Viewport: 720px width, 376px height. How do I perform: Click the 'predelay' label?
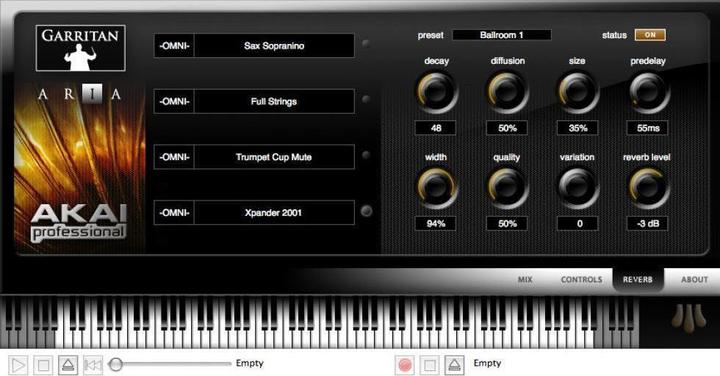pos(648,61)
